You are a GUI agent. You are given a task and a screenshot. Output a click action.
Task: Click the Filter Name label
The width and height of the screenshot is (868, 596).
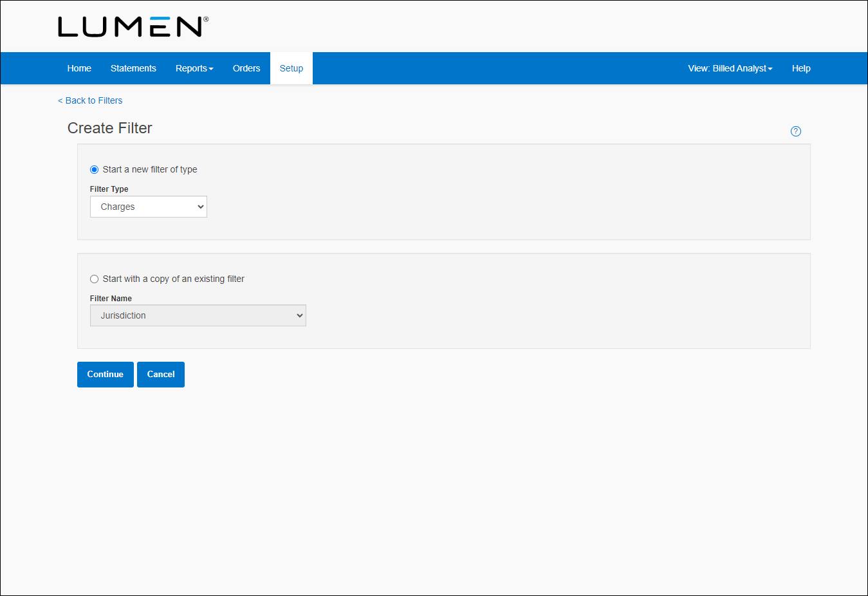(111, 299)
